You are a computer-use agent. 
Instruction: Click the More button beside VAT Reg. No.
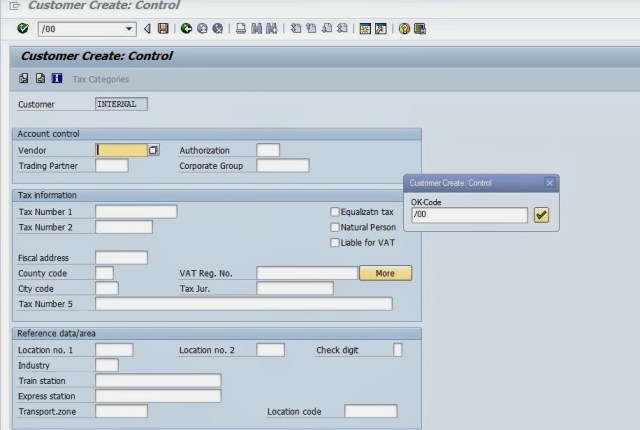point(385,273)
